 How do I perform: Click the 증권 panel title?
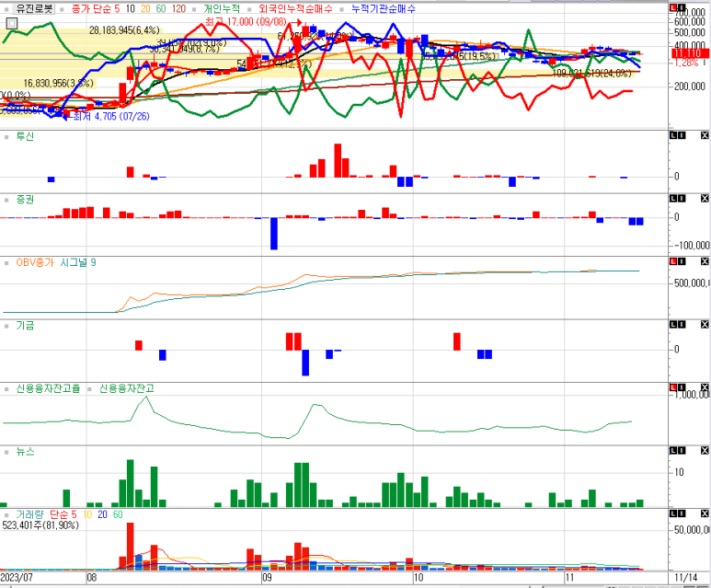pyautogui.click(x=25, y=199)
